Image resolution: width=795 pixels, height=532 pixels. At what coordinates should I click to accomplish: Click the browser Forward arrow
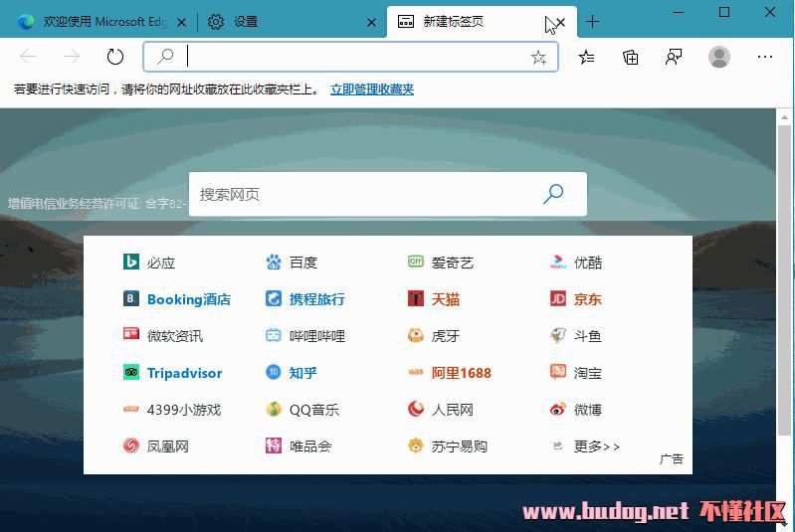click(x=72, y=57)
